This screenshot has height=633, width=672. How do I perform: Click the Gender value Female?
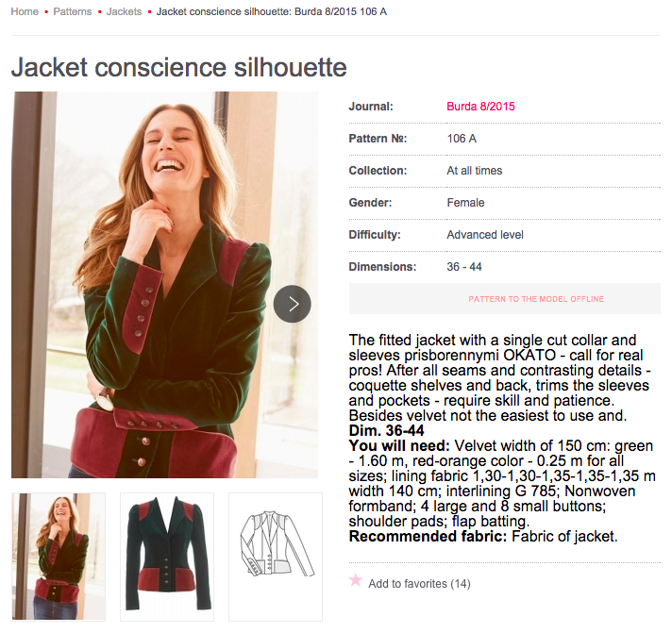pyautogui.click(x=465, y=203)
